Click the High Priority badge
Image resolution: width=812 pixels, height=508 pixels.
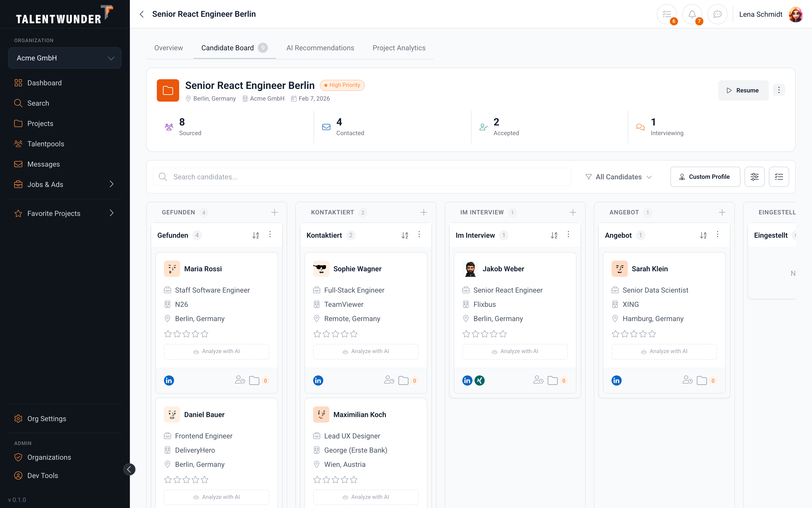point(342,85)
